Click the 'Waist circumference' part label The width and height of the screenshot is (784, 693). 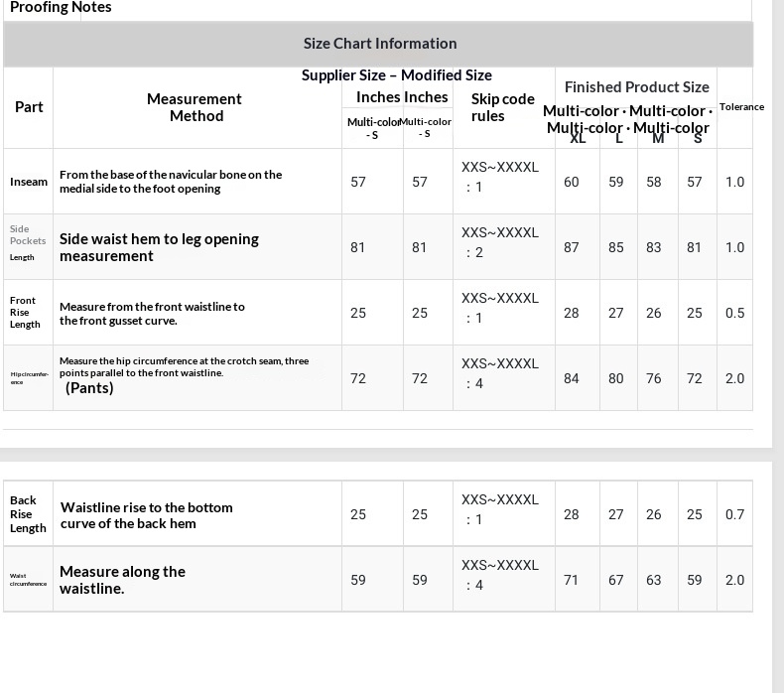coord(28,580)
